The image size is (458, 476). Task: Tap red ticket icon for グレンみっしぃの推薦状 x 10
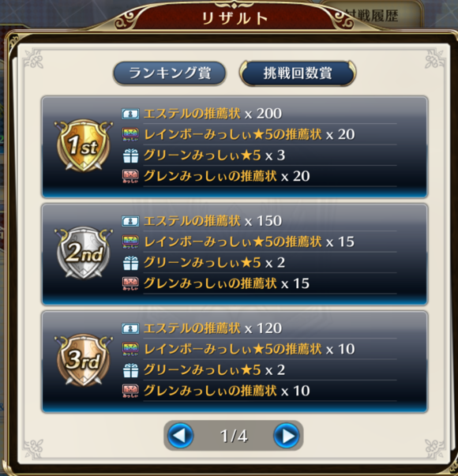[130, 391]
